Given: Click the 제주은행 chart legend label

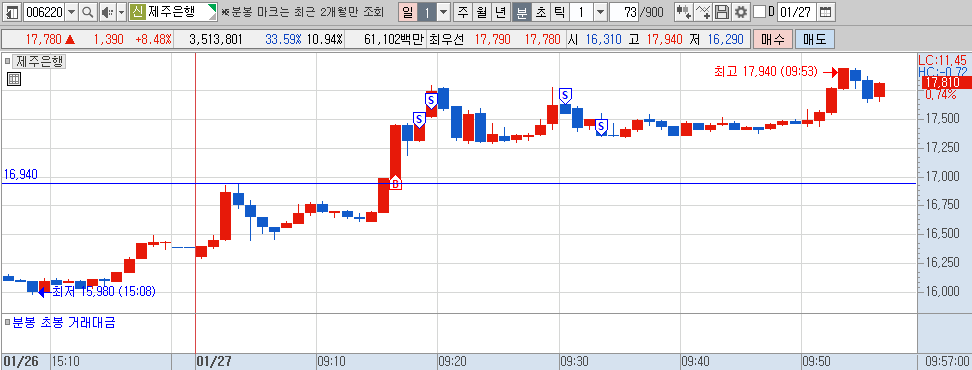Looking at the screenshot, I should (x=40, y=61).
